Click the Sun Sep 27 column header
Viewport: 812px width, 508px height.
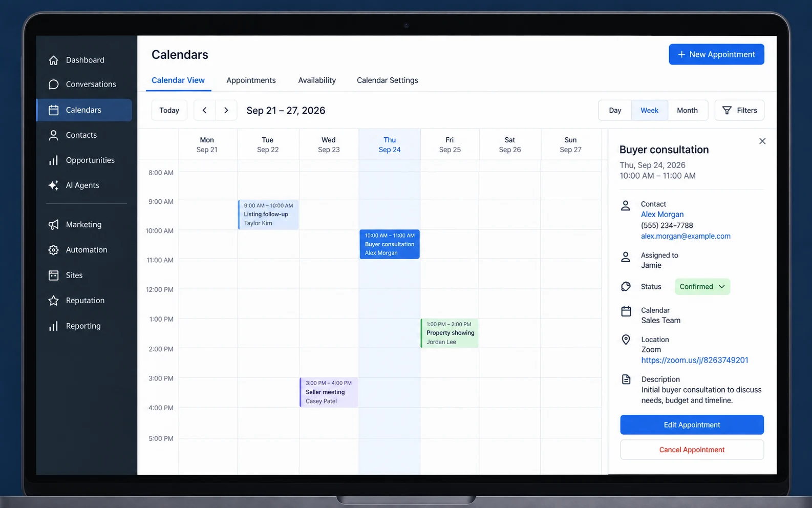570,145
